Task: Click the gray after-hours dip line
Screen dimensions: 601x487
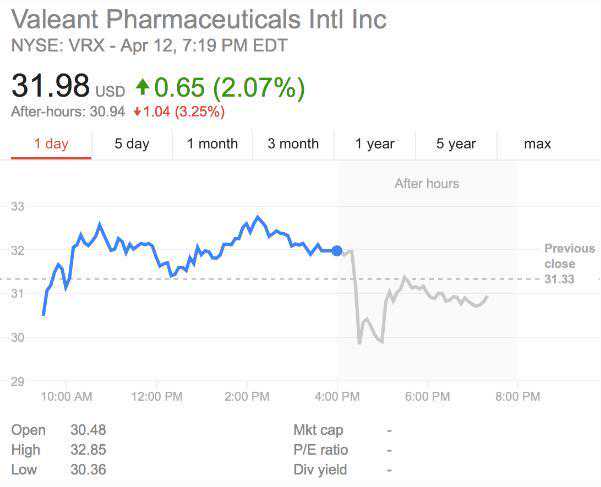Action: point(360,341)
